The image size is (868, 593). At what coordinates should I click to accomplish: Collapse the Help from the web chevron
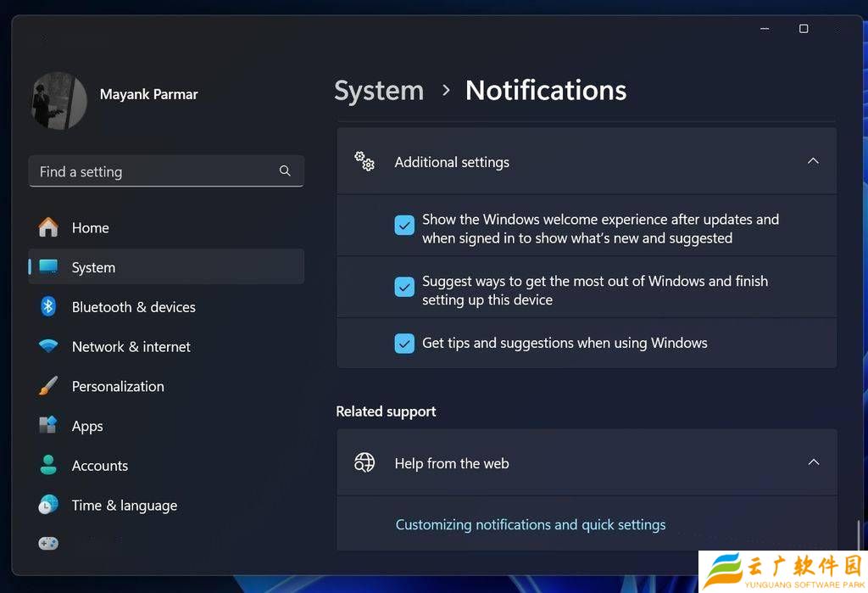pos(813,462)
